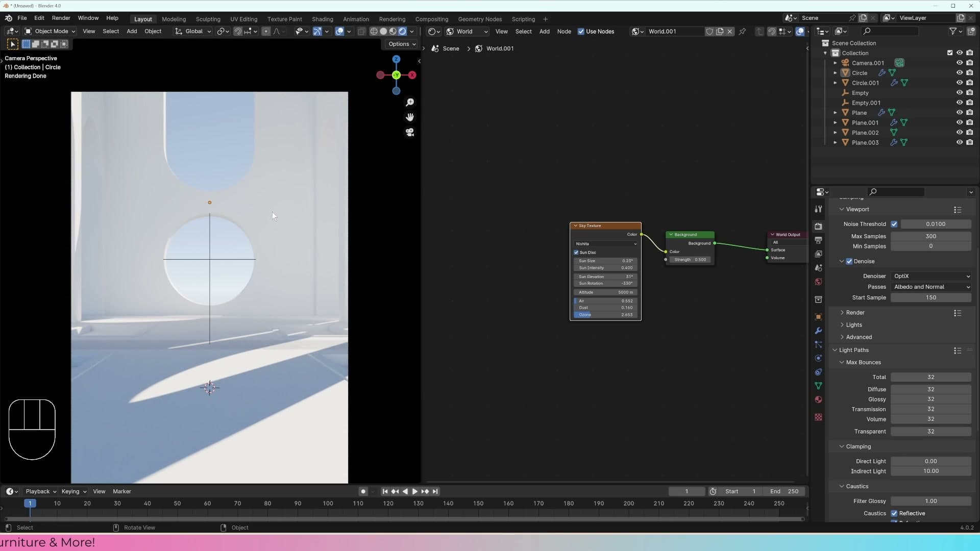Switch to the Shading workspace tab
The image size is (980, 551).
pyautogui.click(x=323, y=19)
